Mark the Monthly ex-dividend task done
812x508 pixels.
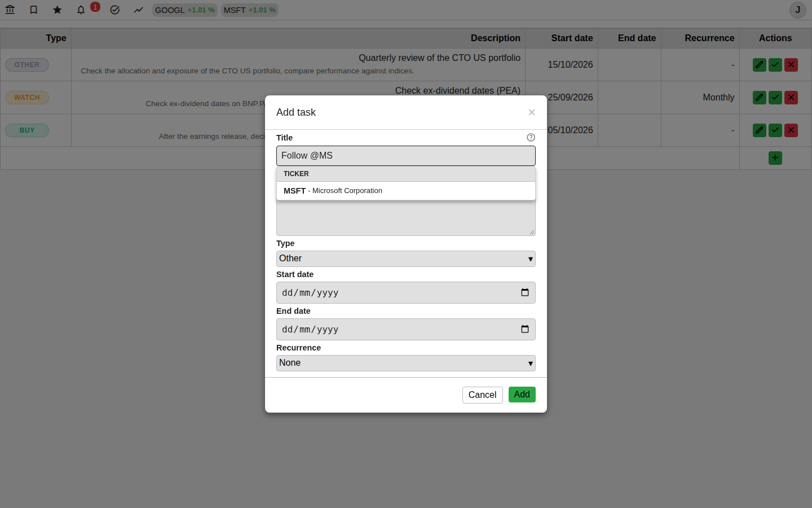click(775, 98)
